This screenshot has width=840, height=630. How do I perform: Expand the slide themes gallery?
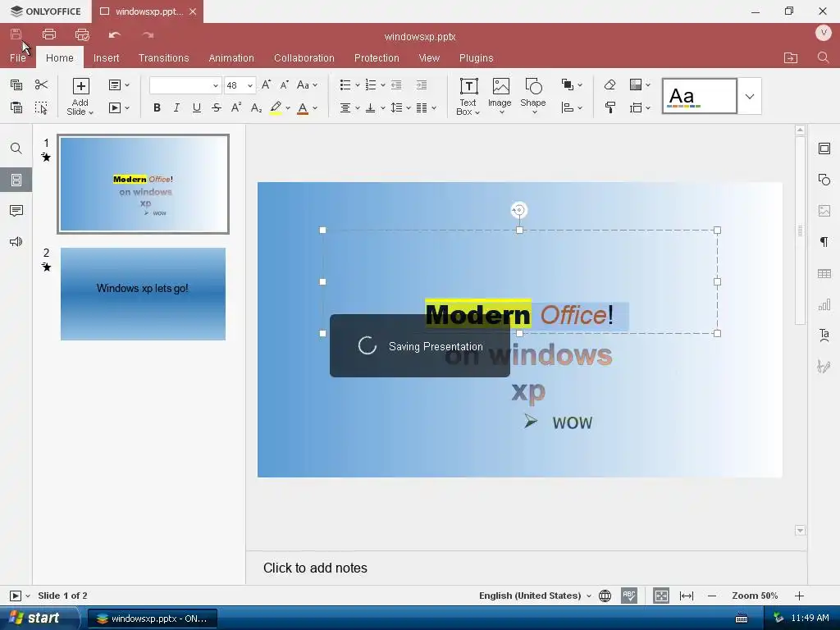click(x=750, y=97)
